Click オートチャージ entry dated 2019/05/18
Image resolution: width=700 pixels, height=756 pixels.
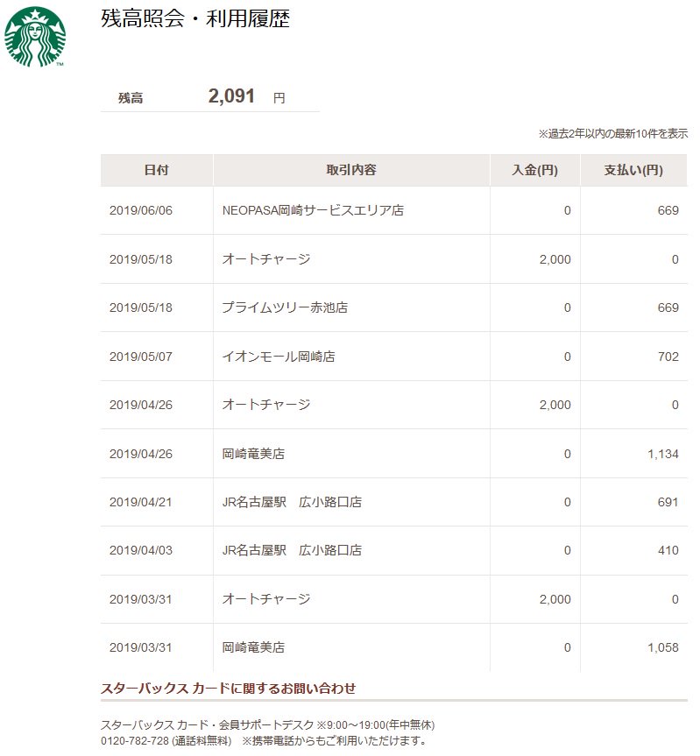[266, 259]
